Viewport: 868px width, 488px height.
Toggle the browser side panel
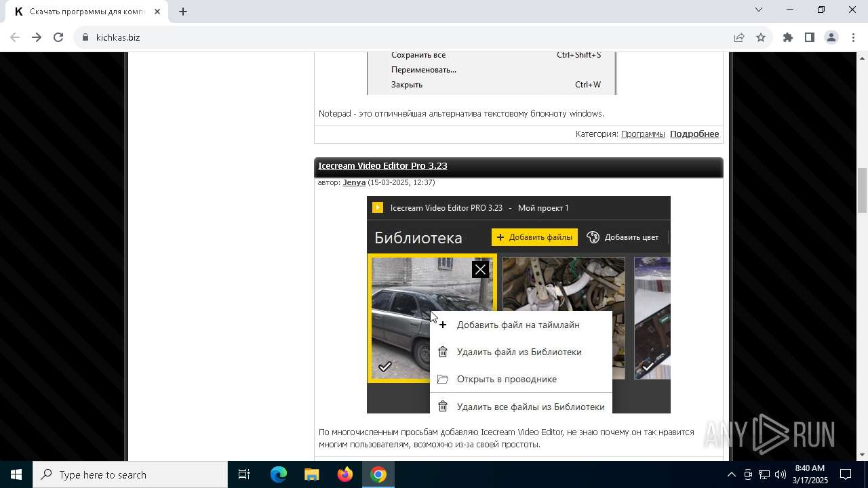(810, 37)
